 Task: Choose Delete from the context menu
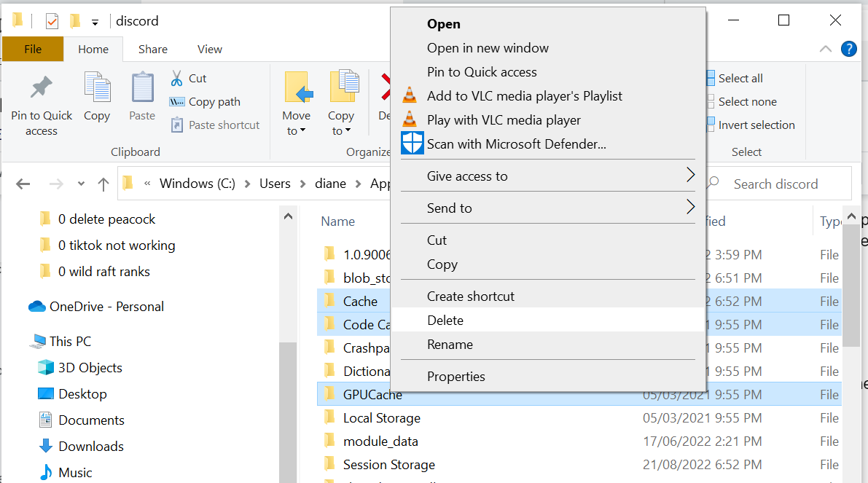pos(445,321)
